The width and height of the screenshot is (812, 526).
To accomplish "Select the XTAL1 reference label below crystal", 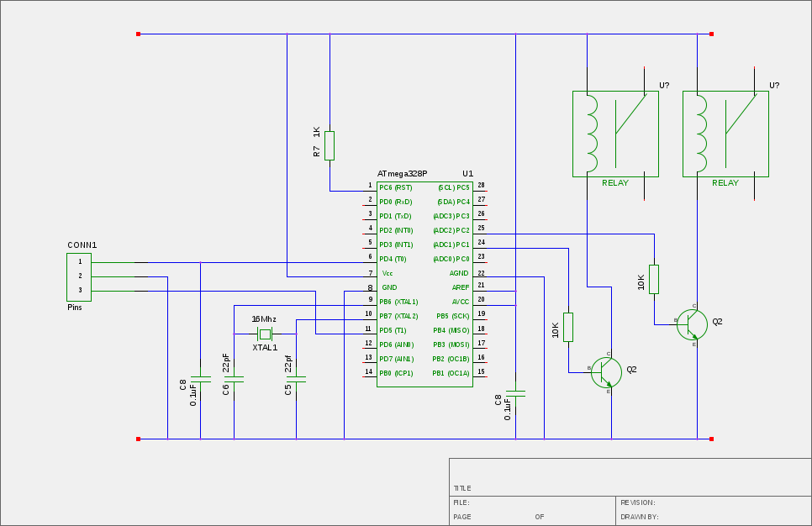I will (265, 347).
